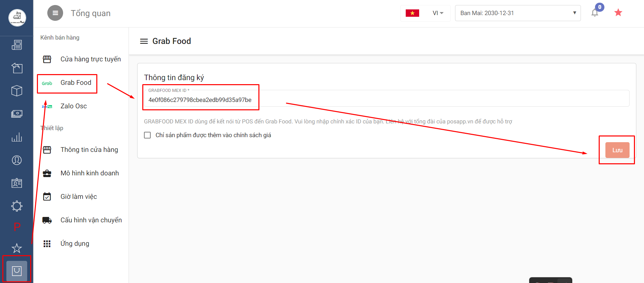Enable only products added to price policy checkbox
The width and height of the screenshot is (644, 283).
pos(147,135)
